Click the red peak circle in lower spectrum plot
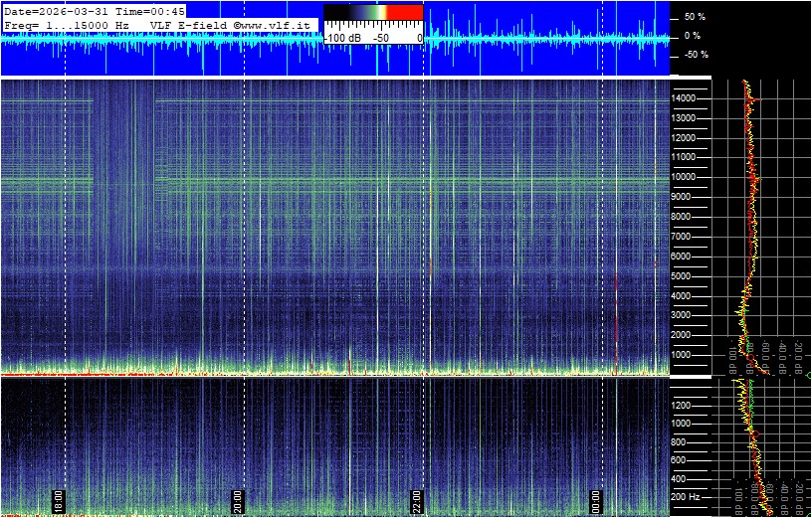 755,433
